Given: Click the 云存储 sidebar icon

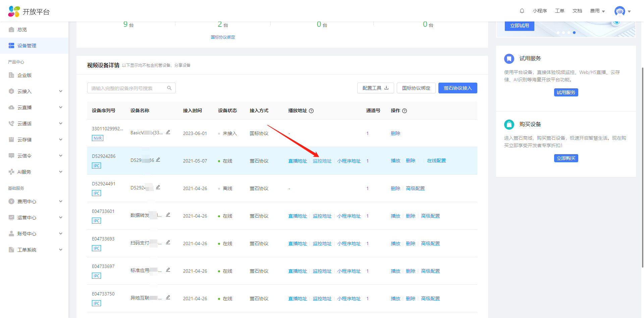Looking at the screenshot, I should 11,140.
